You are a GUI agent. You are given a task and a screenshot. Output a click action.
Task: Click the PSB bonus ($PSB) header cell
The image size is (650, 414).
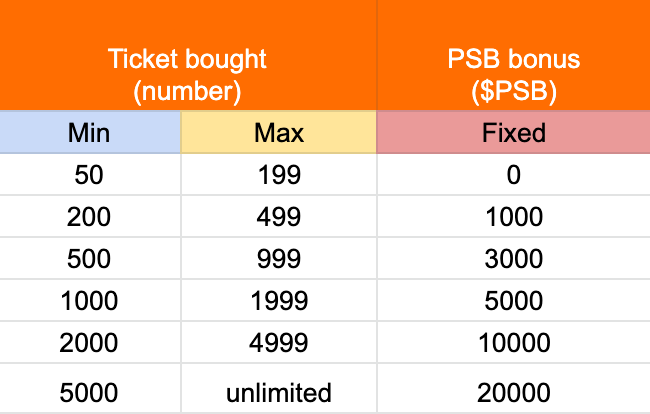[x=513, y=55]
